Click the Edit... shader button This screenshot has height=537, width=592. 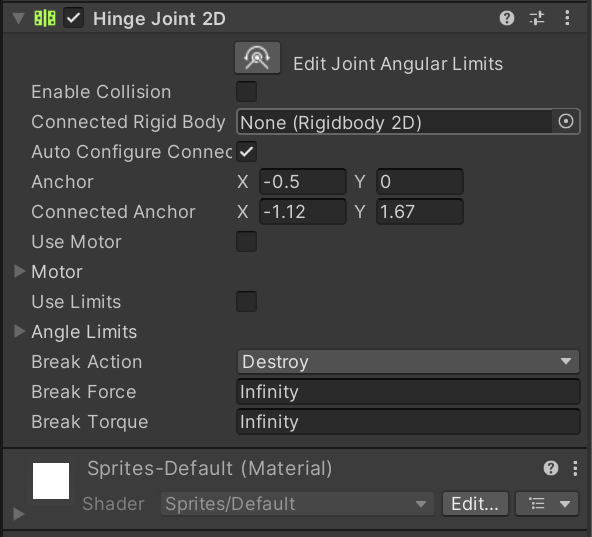[475, 503]
